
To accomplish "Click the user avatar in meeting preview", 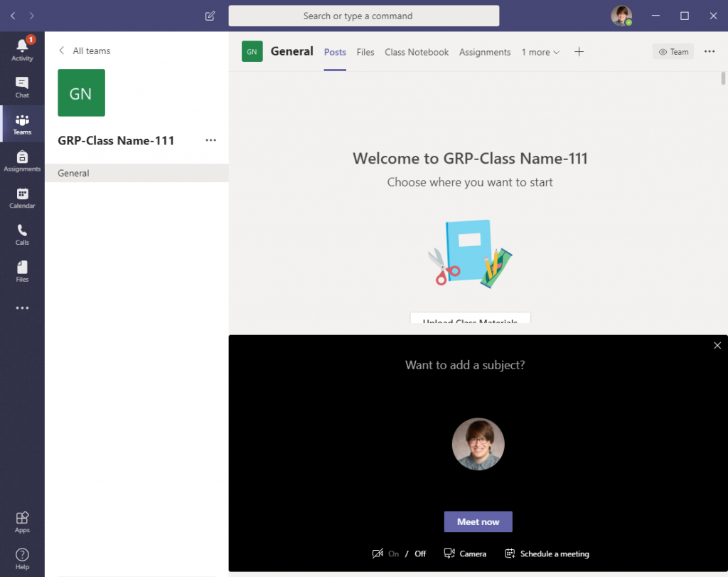I will tap(478, 444).
